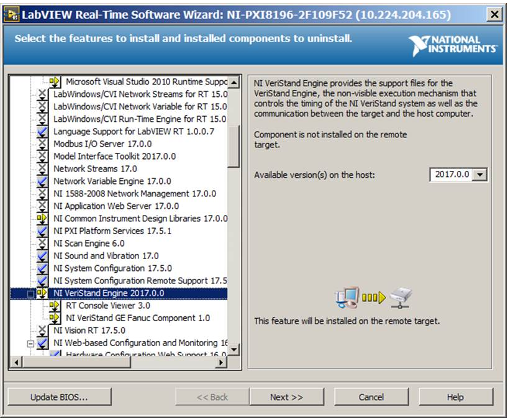Click checkmark icon for Language Support for LabVIEW RT

(x=42, y=131)
